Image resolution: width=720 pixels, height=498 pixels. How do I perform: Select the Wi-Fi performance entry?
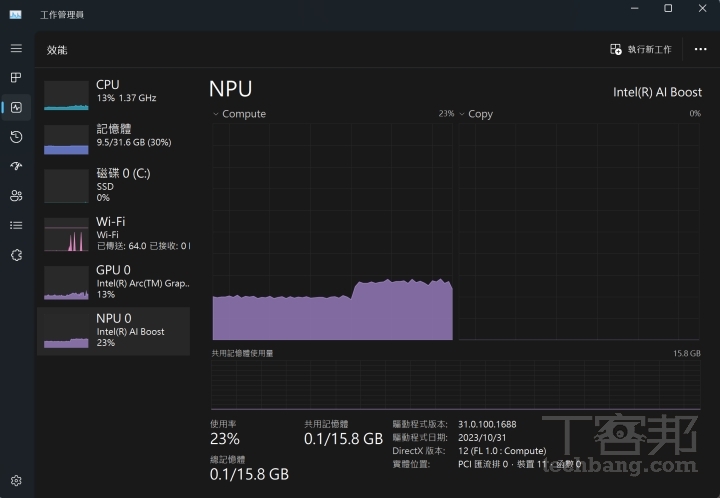coord(113,234)
